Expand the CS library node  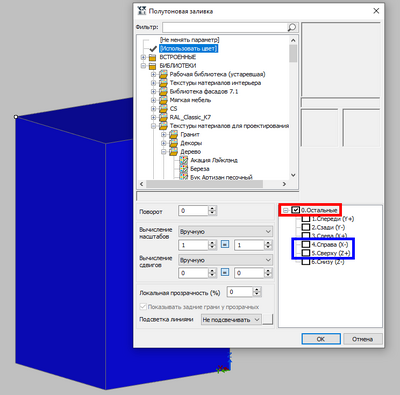pos(153,109)
